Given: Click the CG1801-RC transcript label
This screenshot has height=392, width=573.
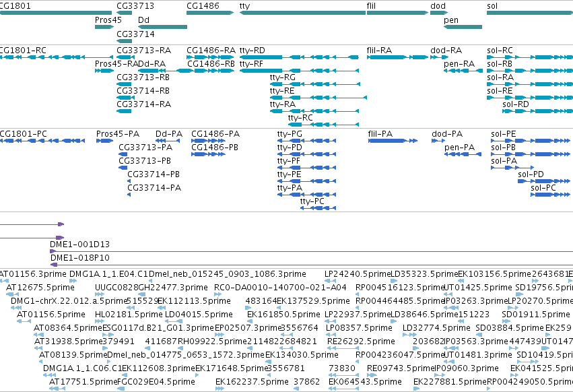Looking at the screenshot, I should coord(23,50).
